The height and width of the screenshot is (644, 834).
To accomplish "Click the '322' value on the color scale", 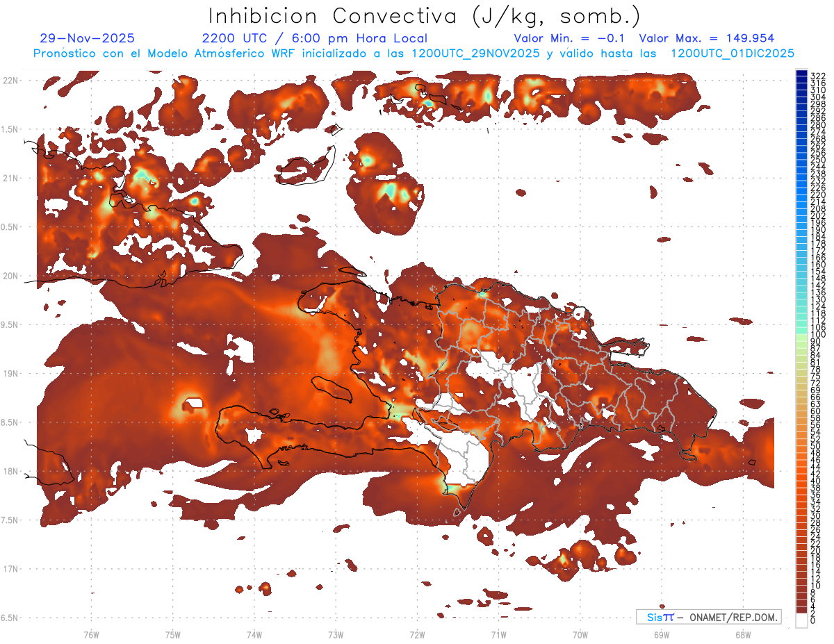I will point(818,75).
